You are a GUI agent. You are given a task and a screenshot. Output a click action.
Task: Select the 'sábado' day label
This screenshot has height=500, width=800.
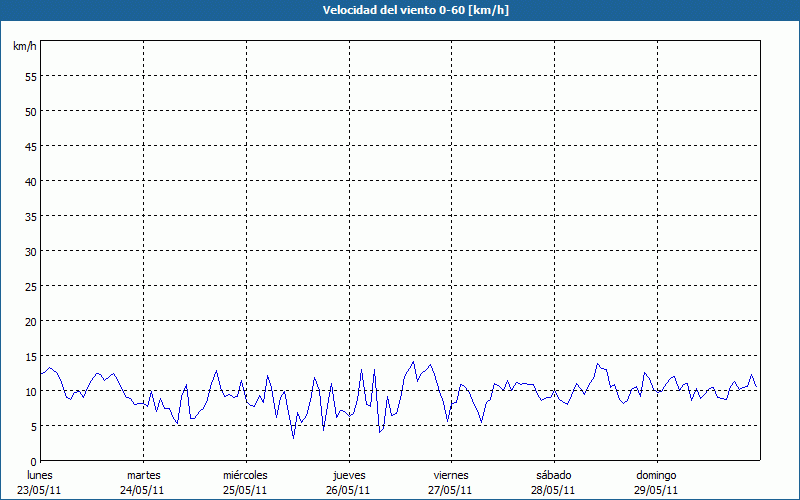553,474
